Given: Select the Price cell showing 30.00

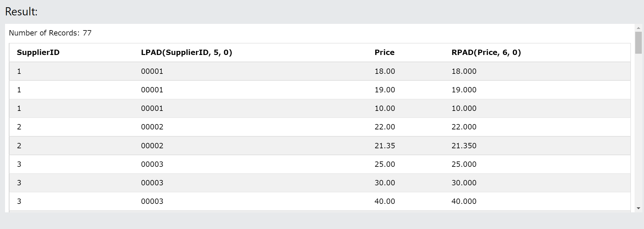Looking at the screenshot, I should (x=385, y=183).
